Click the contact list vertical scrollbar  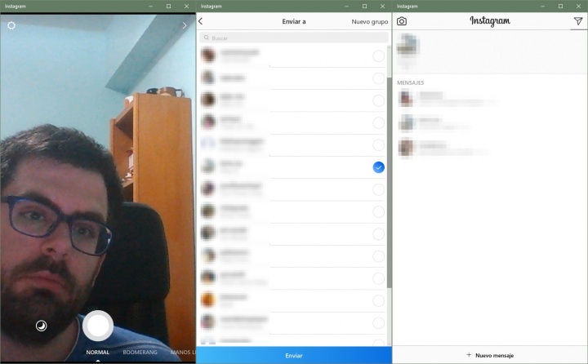tap(389, 183)
